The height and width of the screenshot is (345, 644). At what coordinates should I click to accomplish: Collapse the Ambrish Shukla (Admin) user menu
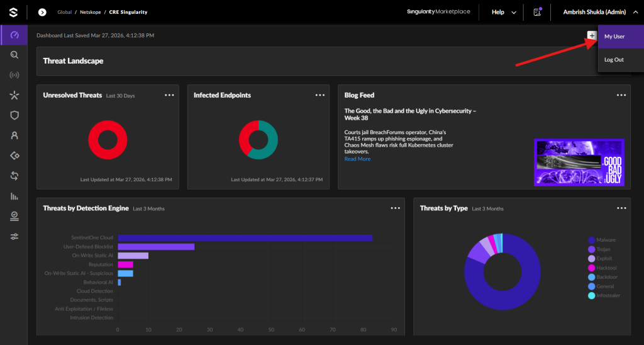tap(601, 13)
